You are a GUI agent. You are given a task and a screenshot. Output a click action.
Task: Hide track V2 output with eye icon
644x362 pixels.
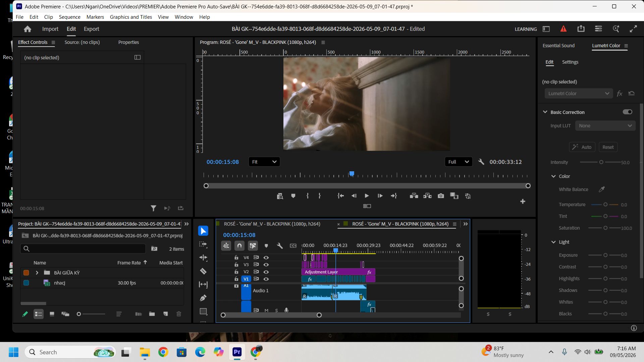point(266,272)
